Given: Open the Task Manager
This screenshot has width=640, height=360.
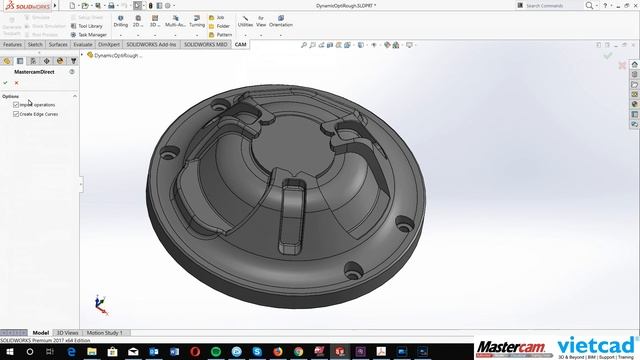Looking at the screenshot, I should (89, 35).
